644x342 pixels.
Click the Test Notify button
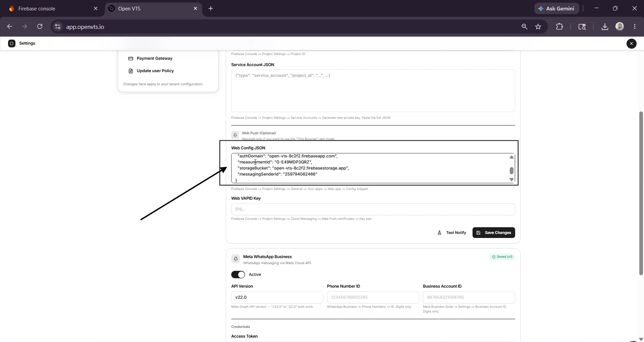coord(452,233)
